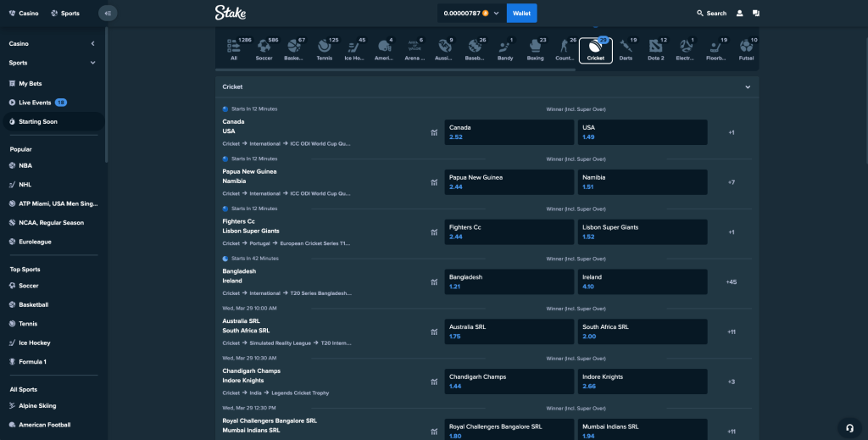Open stats icon for Fighters Cc match

(x=434, y=232)
